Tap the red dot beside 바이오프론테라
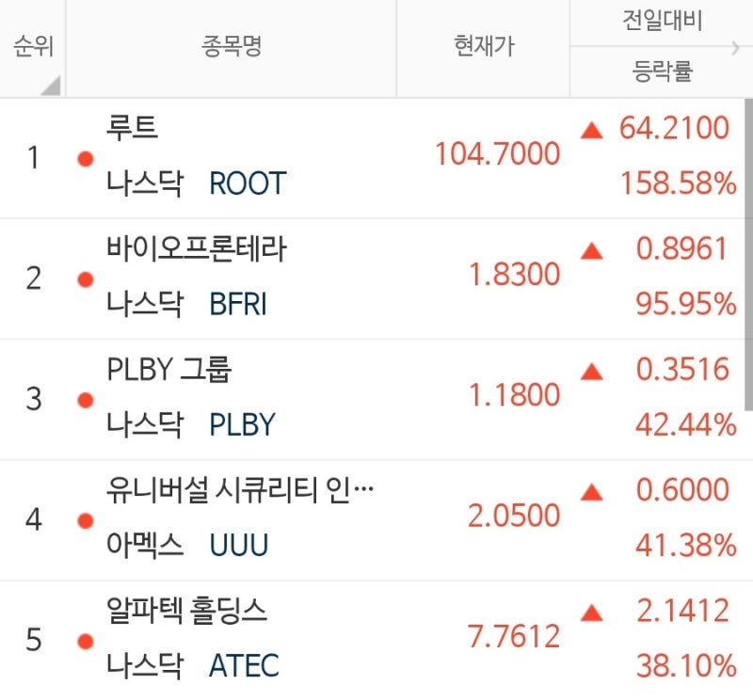 (x=86, y=278)
